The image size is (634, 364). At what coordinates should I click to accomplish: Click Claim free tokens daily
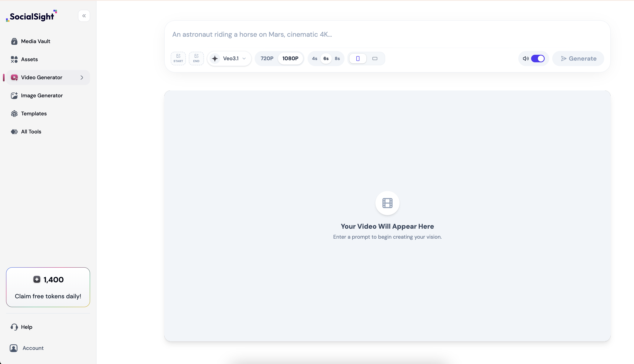48,296
